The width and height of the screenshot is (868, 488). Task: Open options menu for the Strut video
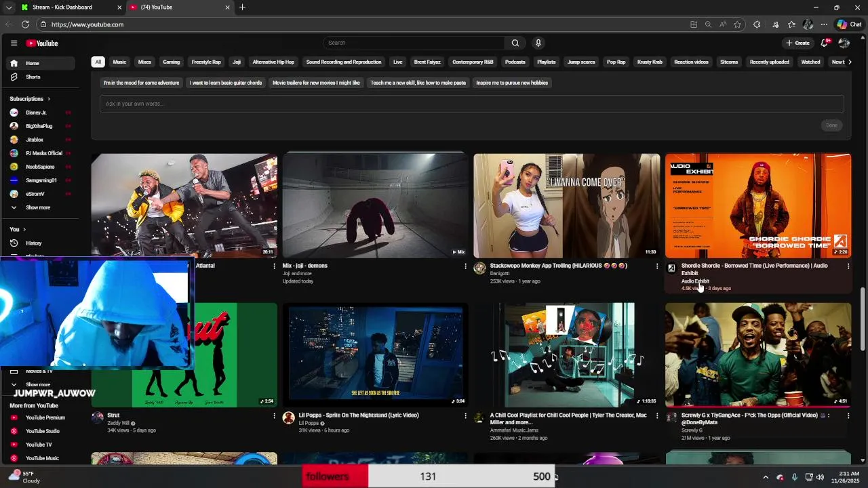click(x=274, y=415)
